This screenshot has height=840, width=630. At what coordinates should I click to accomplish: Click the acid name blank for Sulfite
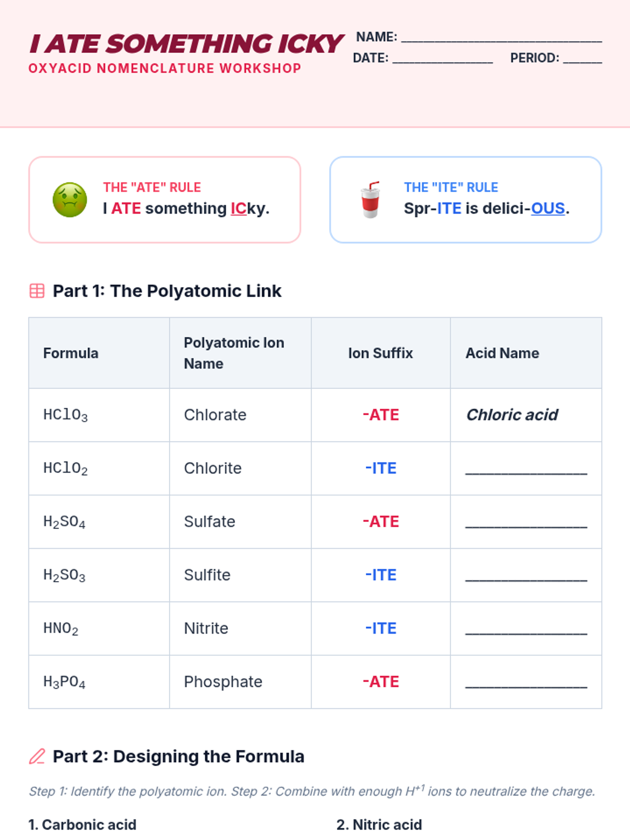[526, 576]
